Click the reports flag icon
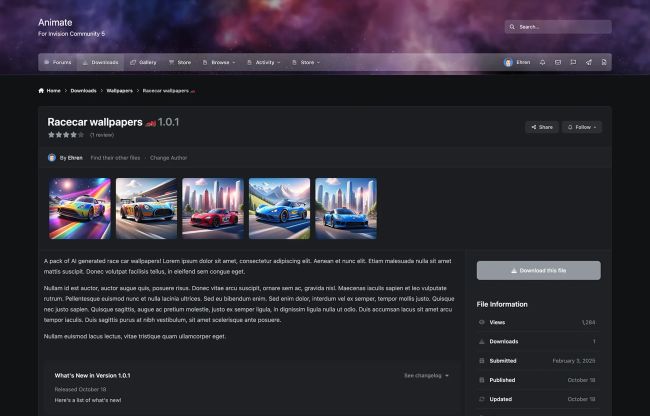 573,62
